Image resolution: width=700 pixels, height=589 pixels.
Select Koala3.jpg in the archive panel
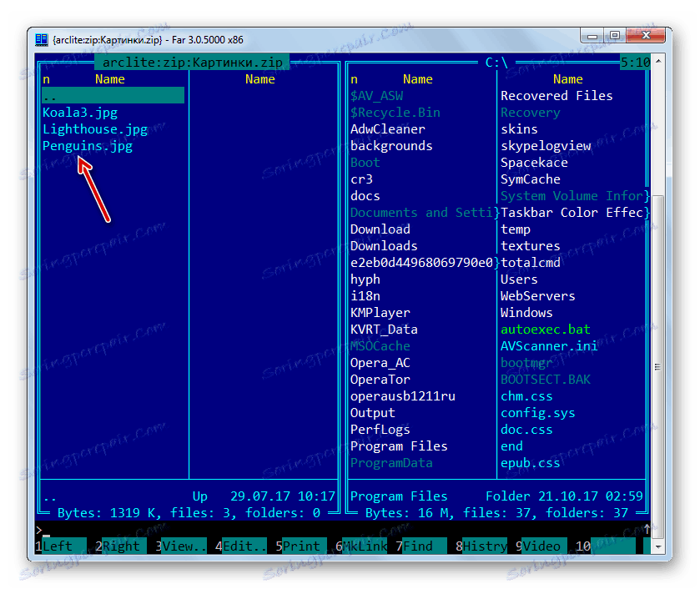coord(80,113)
